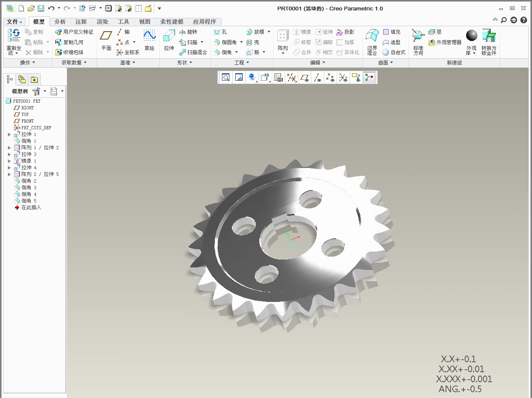Click the 边界混合 boundary blend icon

point(372,36)
